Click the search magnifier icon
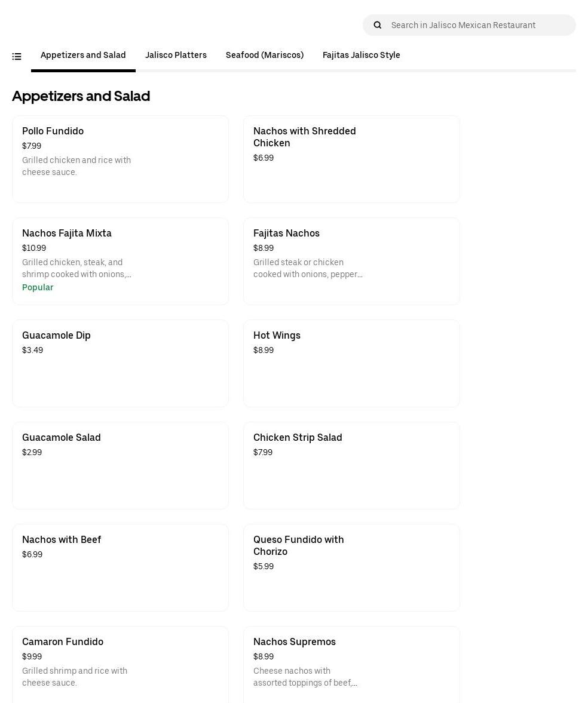The width and height of the screenshot is (588, 703). pyautogui.click(x=378, y=25)
